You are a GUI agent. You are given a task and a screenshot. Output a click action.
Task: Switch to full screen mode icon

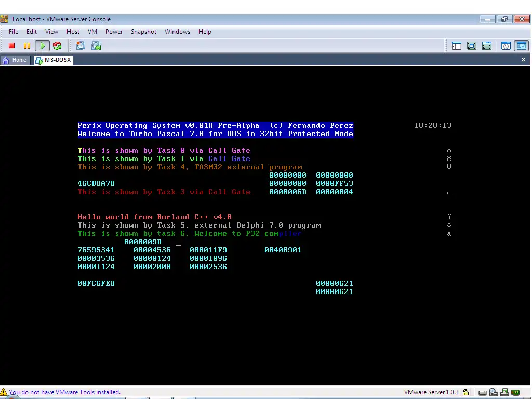tap(472, 46)
